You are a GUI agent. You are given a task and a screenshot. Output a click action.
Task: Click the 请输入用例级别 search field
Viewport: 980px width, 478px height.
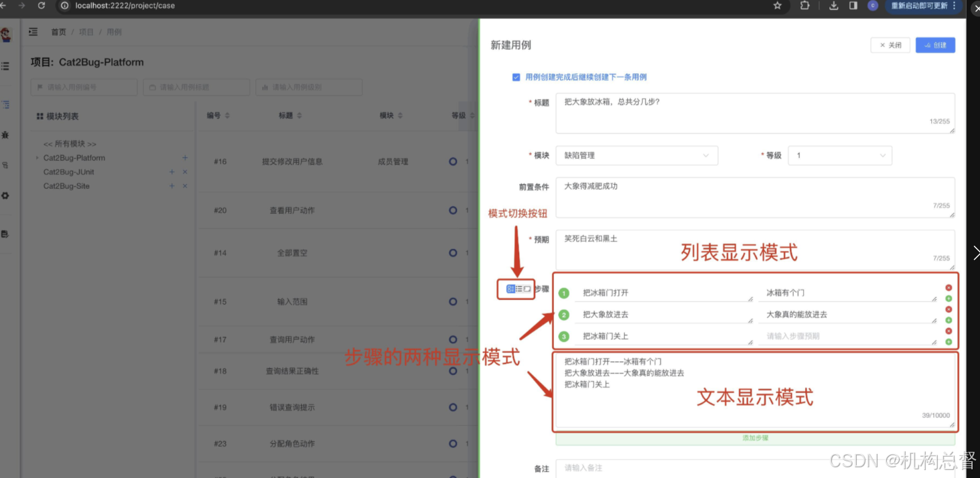pos(309,87)
